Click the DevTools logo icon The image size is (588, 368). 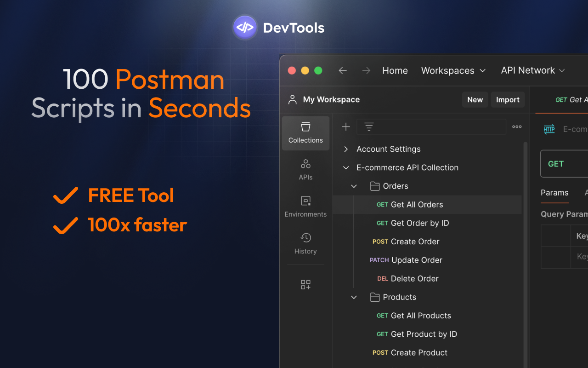pyautogui.click(x=245, y=28)
